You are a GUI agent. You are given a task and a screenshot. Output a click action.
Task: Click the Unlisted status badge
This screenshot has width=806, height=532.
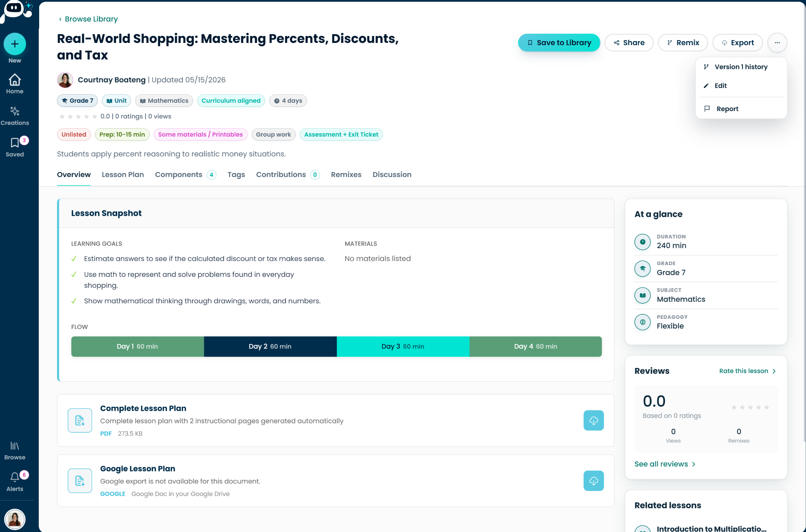pyautogui.click(x=74, y=134)
